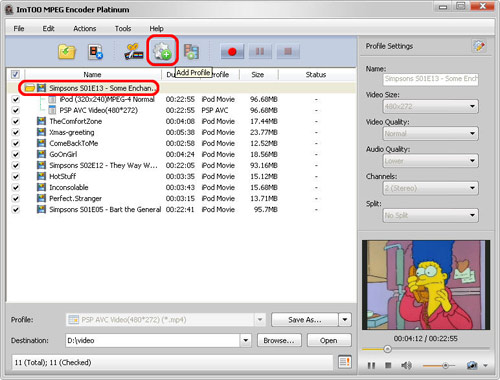Open the File menu

pos(19,28)
